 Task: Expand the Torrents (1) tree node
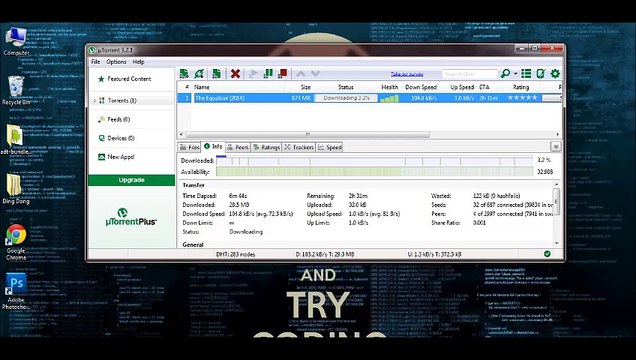click(95, 100)
